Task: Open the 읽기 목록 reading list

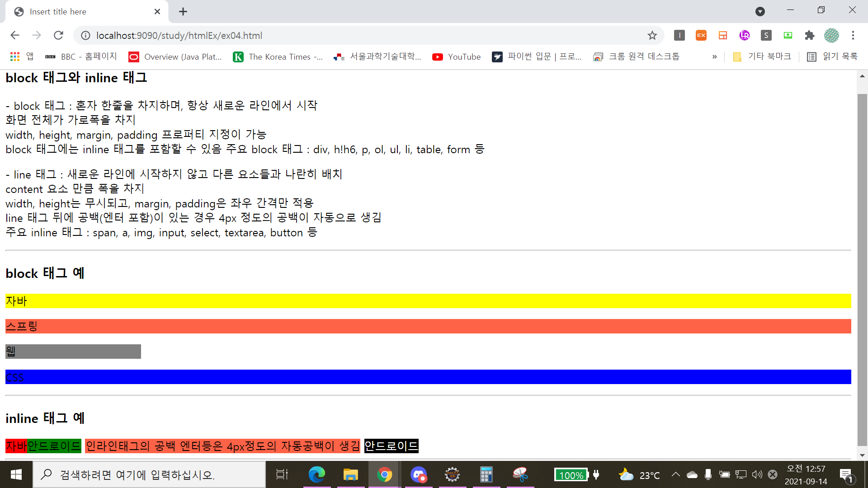Action: coord(832,56)
